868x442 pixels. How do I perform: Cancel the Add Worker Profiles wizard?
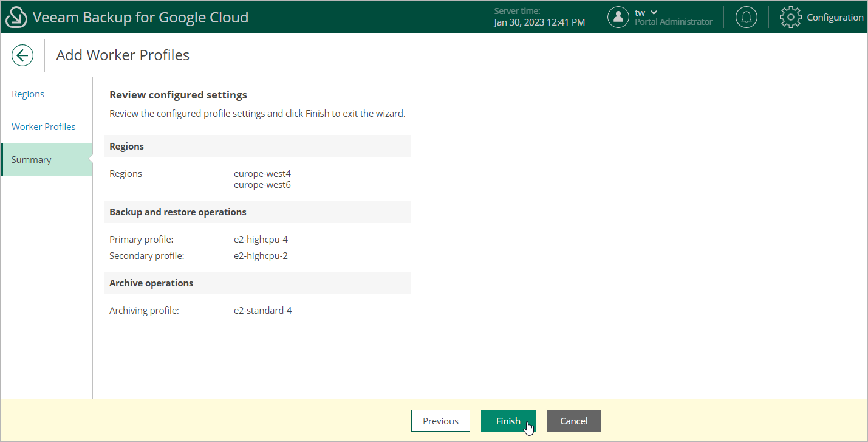tap(574, 421)
